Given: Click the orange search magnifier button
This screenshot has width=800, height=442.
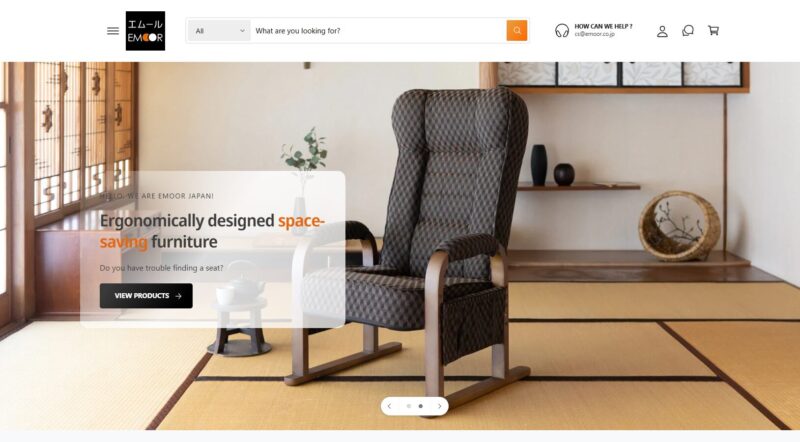Looking at the screenshot, I should 517,31.
